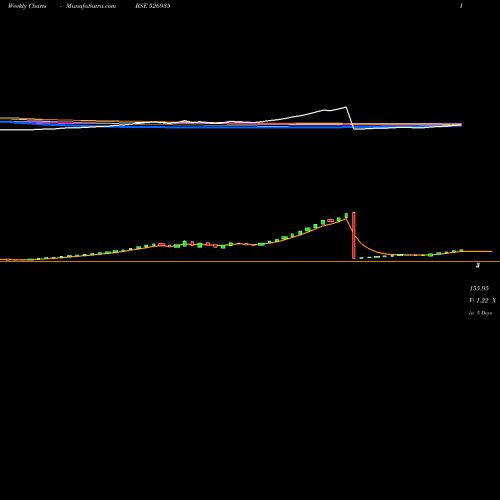This screenshot has width=500, height=500.
Task: Click the white line's peak before drop
Action: click(346, 107)
